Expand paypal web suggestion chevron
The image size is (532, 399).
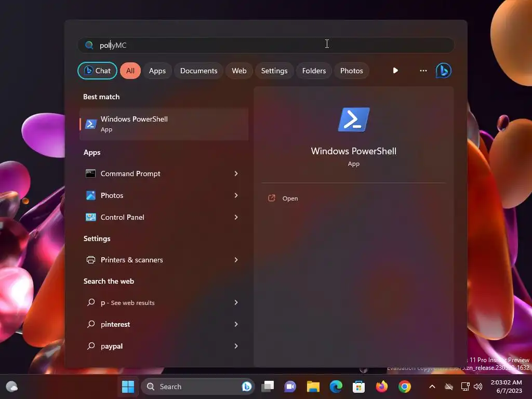236,345
